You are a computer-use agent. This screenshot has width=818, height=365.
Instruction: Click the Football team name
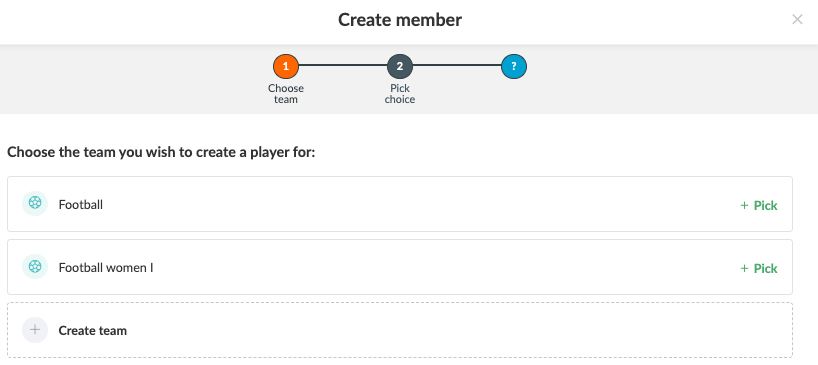(x=81, y=204)
